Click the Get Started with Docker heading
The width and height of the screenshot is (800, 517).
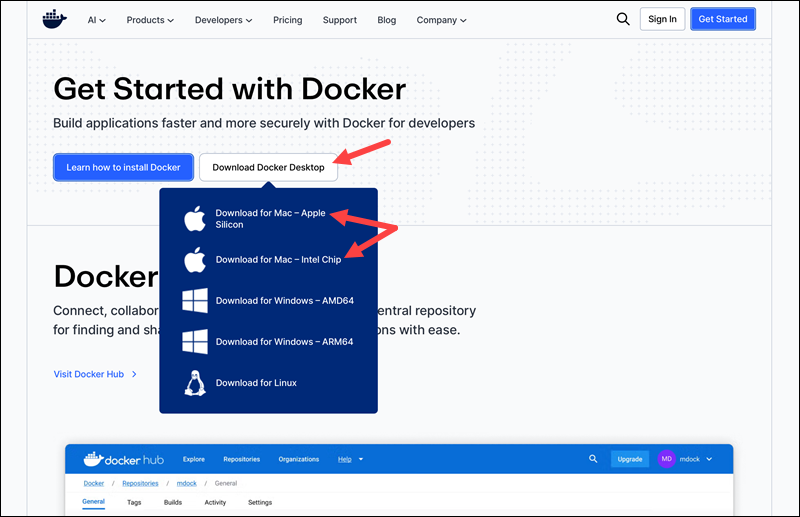(230, 89)
